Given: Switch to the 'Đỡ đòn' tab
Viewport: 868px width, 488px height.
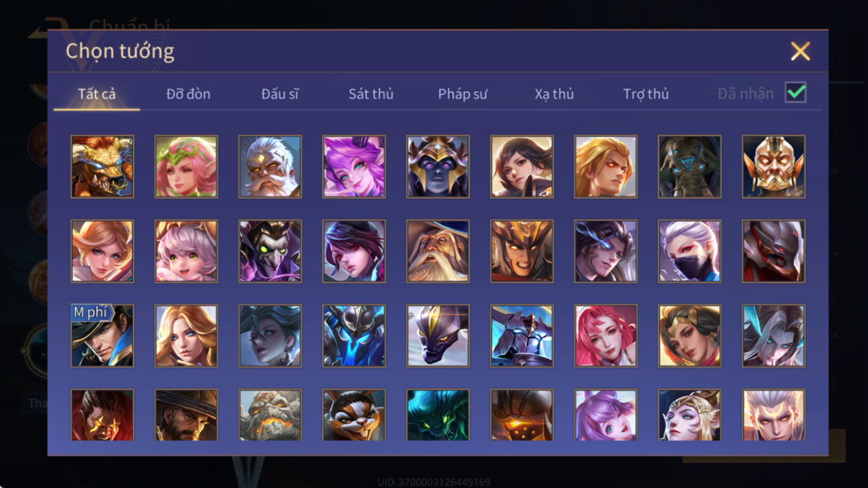Looking at the screenshot, I should coord(188,94).
